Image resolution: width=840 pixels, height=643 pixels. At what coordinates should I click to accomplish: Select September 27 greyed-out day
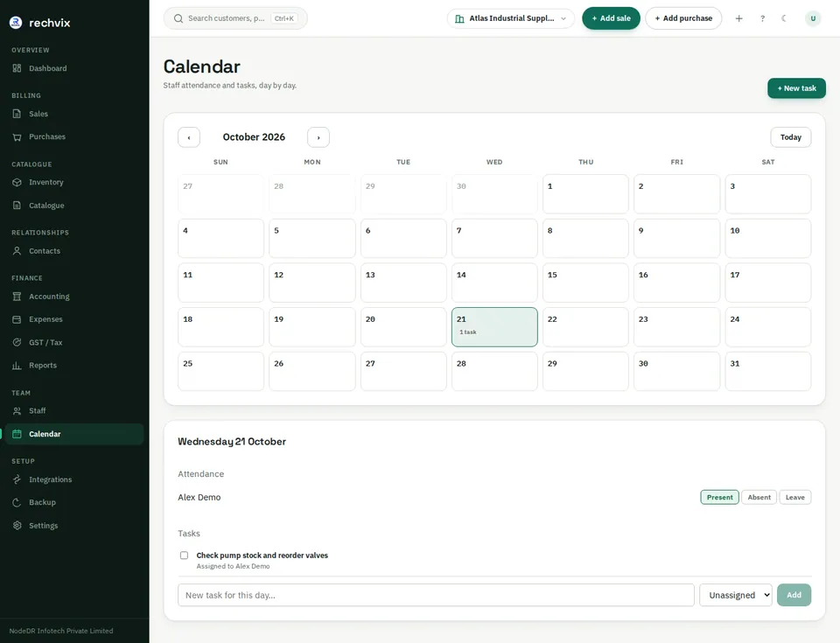pyautogui.click(x=220, y=194)
